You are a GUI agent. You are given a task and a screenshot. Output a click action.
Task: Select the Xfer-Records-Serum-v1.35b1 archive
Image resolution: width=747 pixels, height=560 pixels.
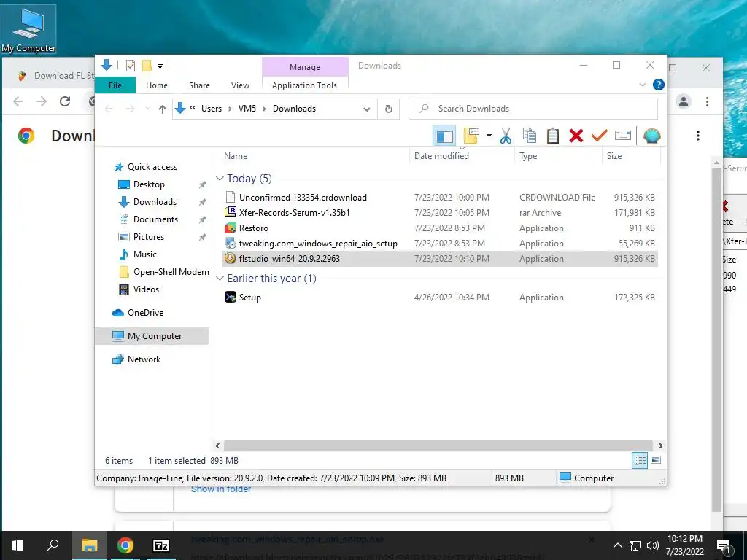440,212
